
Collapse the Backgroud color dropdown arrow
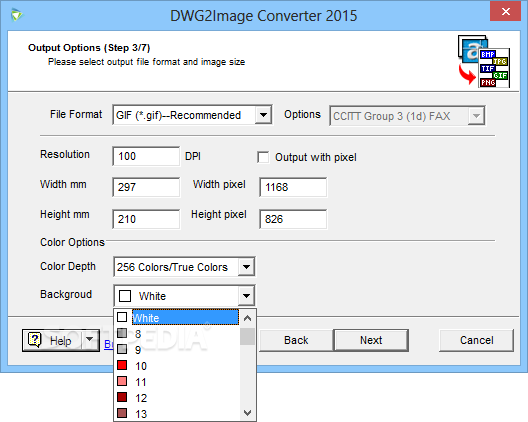pos(246,296)
